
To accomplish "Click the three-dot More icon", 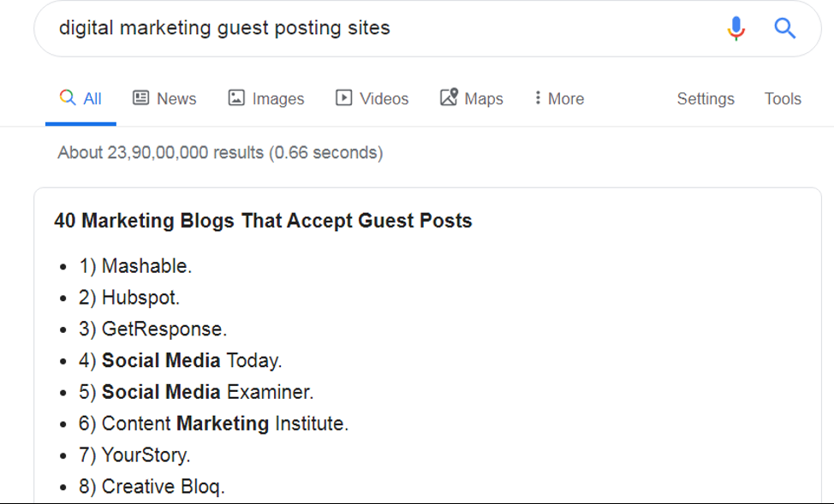I will click(539, 98).
